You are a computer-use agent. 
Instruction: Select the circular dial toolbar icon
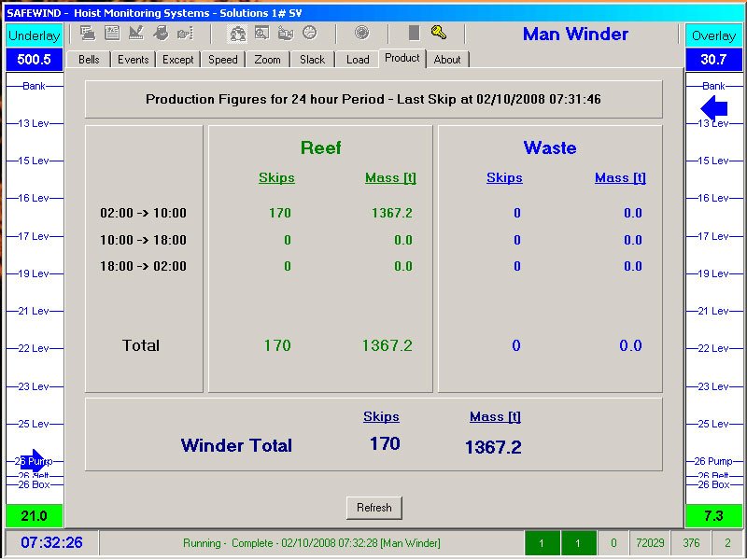coord(360,34)
